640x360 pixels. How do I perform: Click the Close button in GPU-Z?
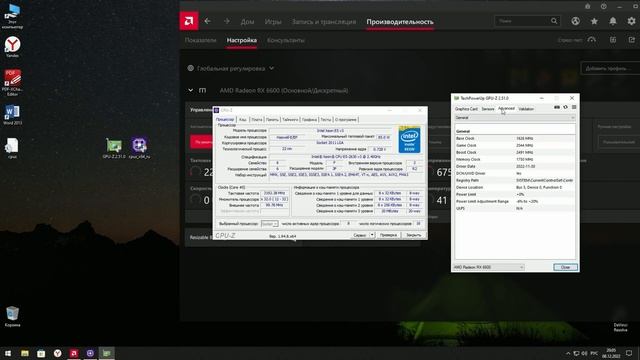[565, 267]
